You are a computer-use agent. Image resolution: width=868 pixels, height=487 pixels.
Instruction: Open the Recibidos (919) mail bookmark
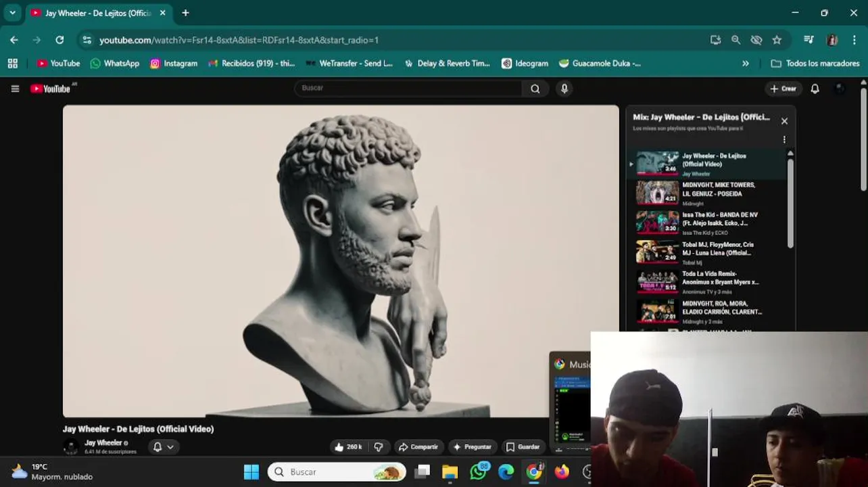coord(251,63)
